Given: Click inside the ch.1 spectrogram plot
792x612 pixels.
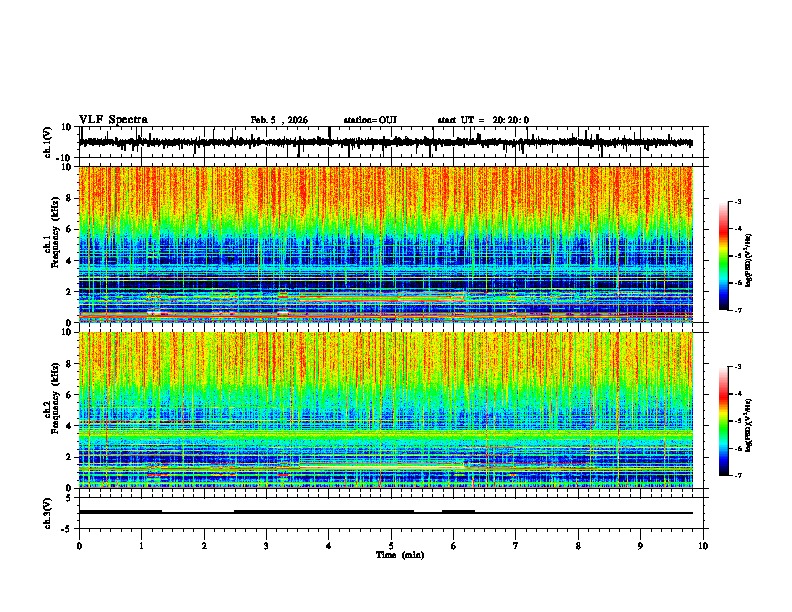Looking at the screenshot, I should (x=385, y=244).
